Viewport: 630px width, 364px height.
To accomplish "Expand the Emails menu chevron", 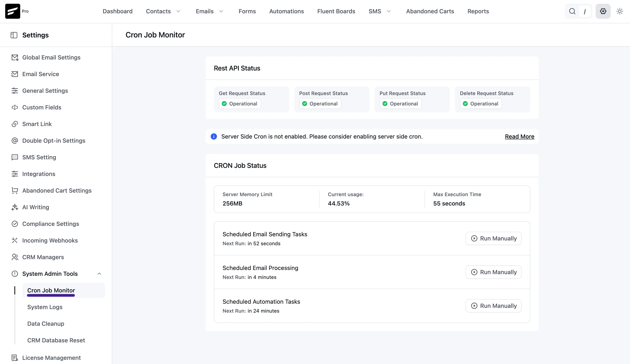I will click(x=221, y=11).
